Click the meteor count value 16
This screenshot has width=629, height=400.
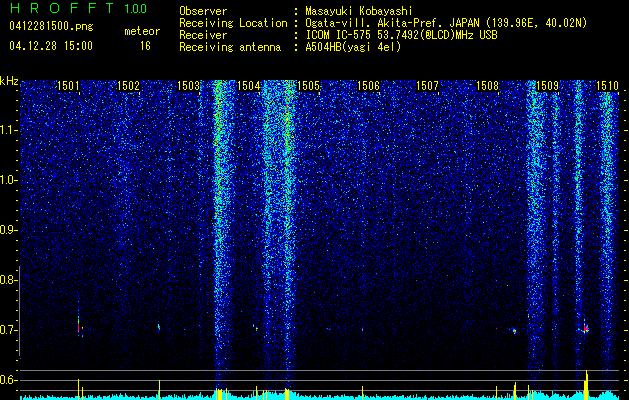(x=145, y=46)
